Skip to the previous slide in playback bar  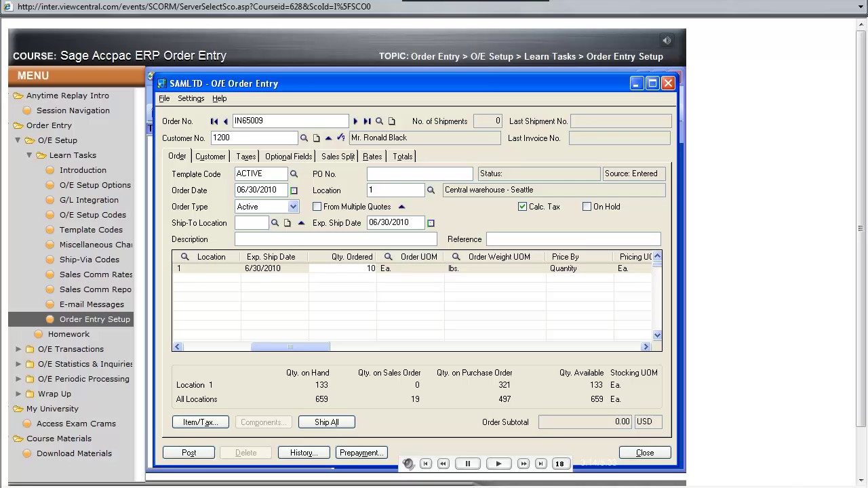426,464
